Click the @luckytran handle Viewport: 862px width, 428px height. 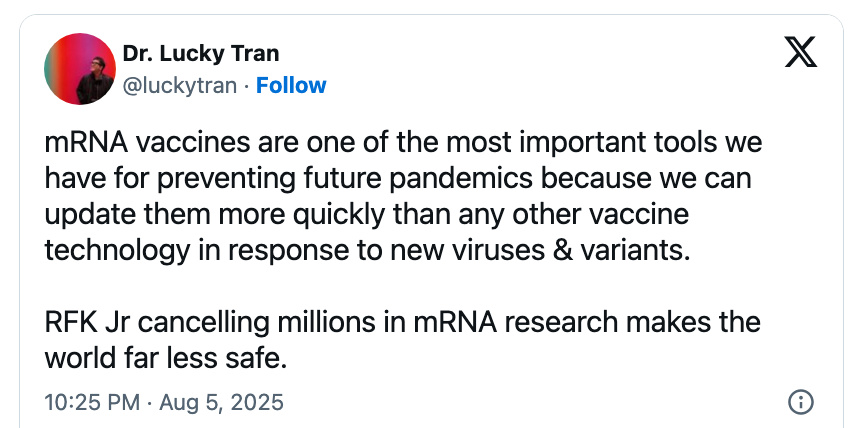(179, 85)
